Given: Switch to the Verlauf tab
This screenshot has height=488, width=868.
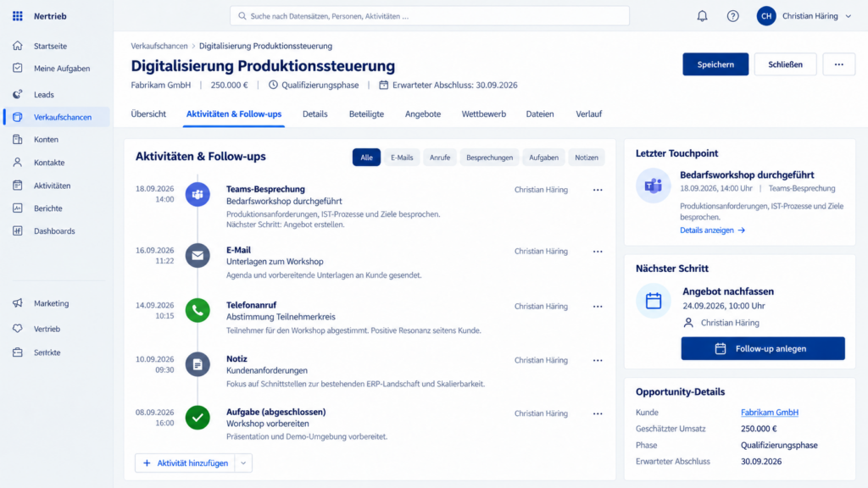Looking at the screenshot, I should (588, 114).
